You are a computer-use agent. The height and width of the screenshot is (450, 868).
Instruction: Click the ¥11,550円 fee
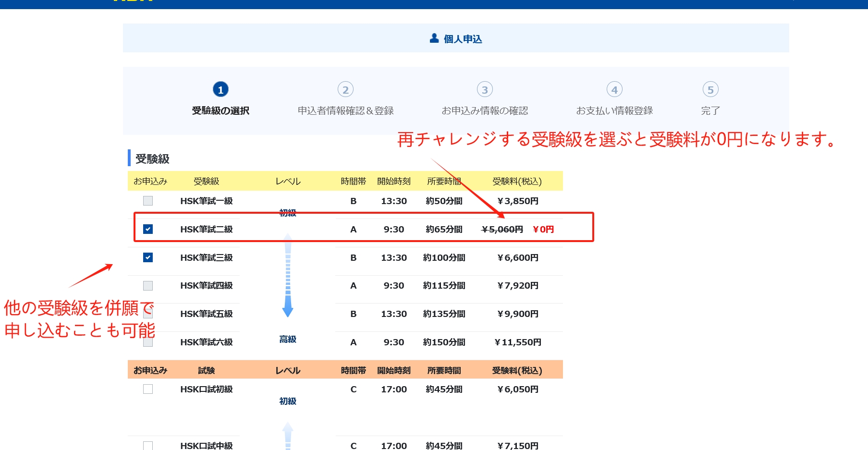[517, 342]
